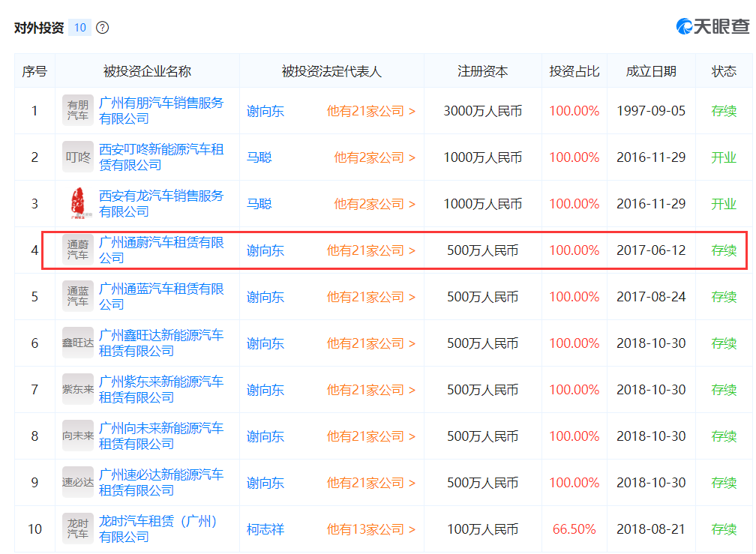
Task: Click the 66.50% investment ratio cell
Action: pos(574,529)
